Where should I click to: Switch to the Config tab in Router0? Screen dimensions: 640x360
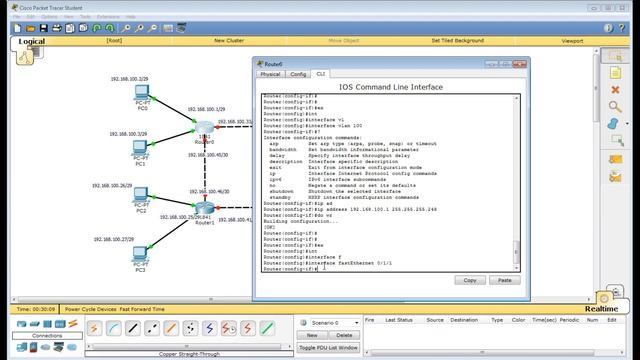(298, 74)
